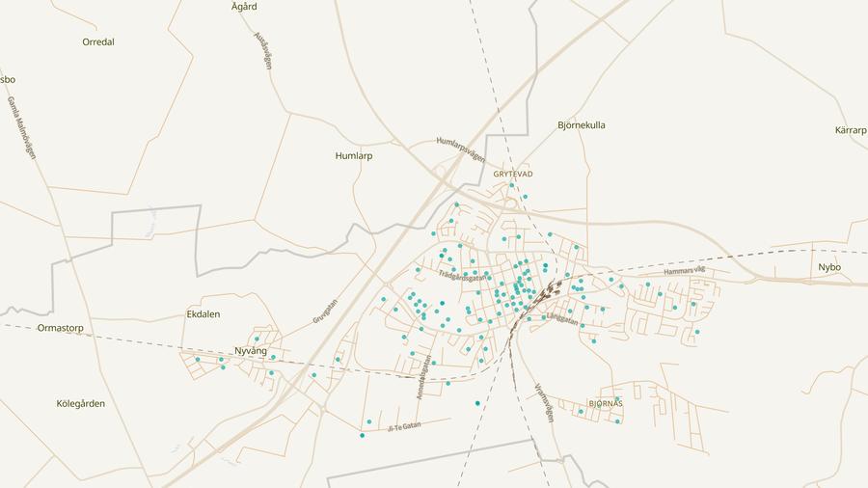Viewport: 868px width, 488px height.
Task: Click the Vramsvägen road label
Action: coord(544,402)
